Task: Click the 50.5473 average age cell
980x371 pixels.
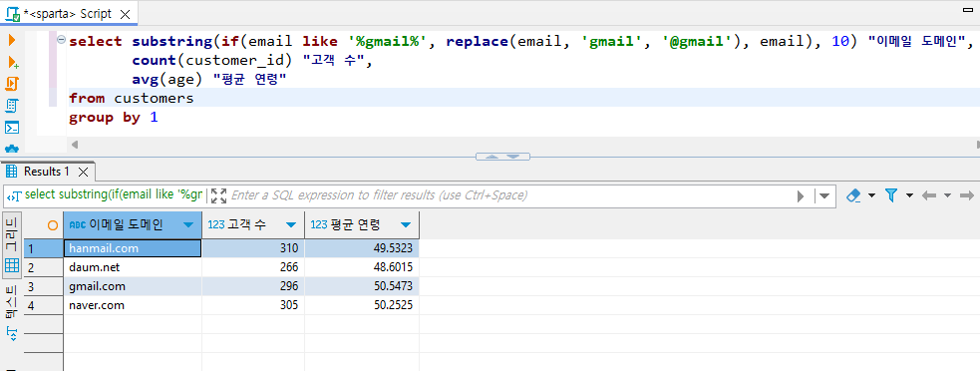Action: 362,286
